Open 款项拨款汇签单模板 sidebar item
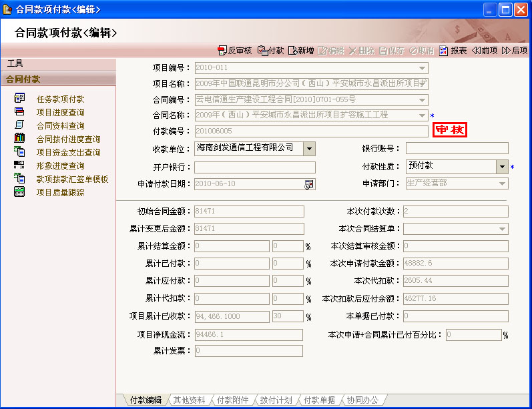This screenshot has width=532, height=409. 72,179
